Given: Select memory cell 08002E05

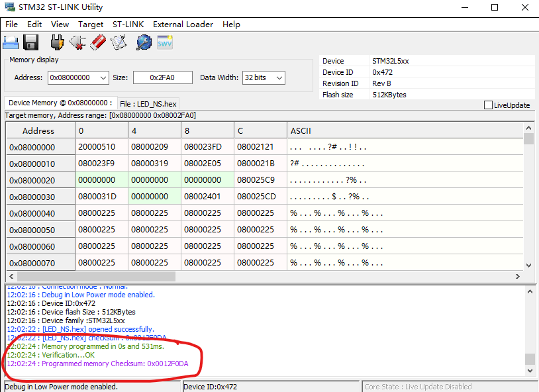Looking at the screenshot, I should [x=207, y=164].
